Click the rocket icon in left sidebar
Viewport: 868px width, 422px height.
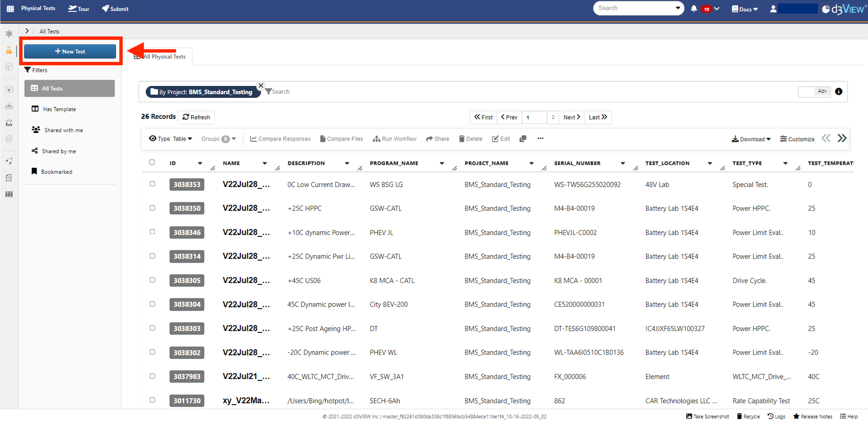[9, 161]
